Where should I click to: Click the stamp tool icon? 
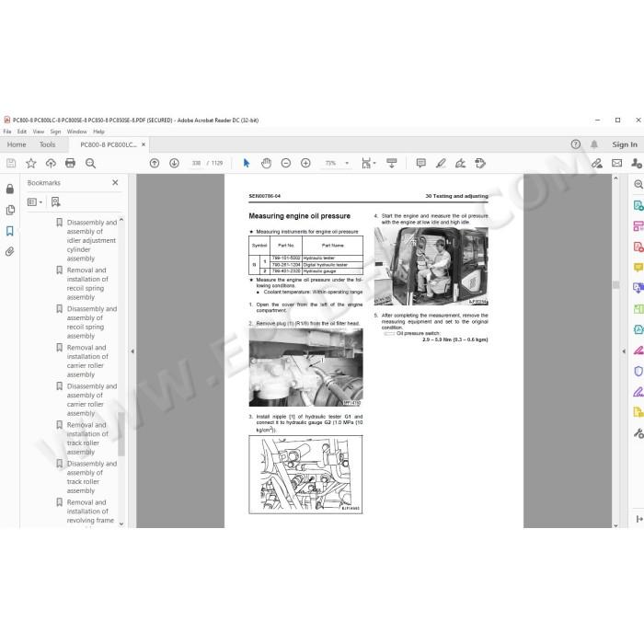click(x=480, y=163)
